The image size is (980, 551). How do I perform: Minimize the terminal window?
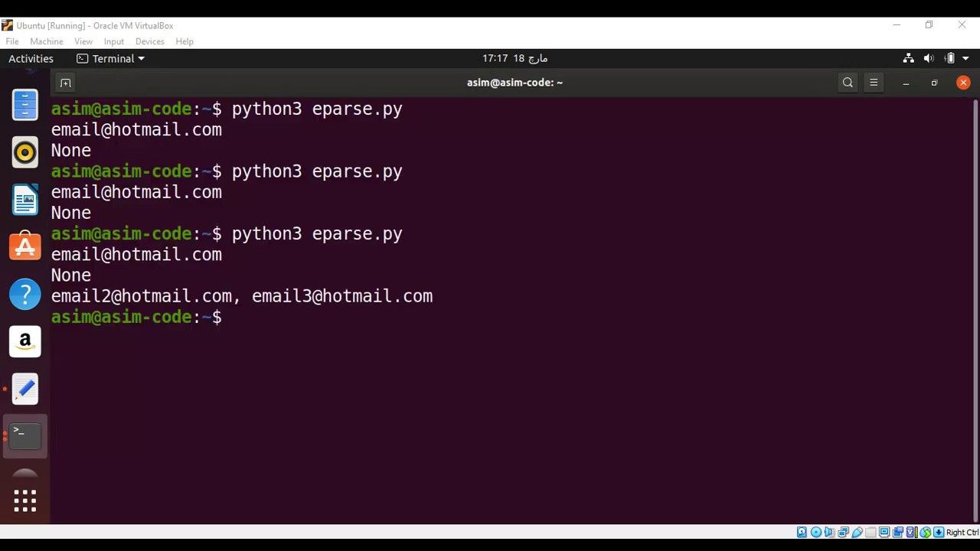click(x=906, y=83)
